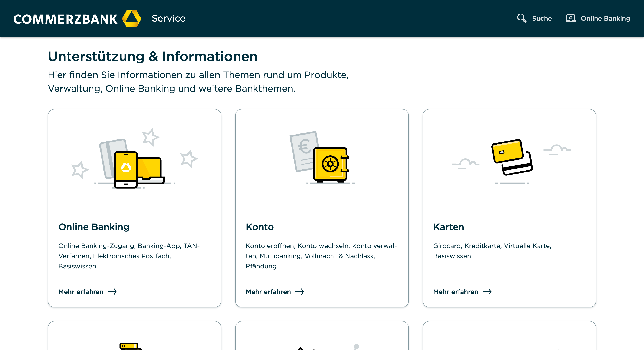644x350 pixels.
Task: Open the Konto card heading
Action: [x=260, y=227]
